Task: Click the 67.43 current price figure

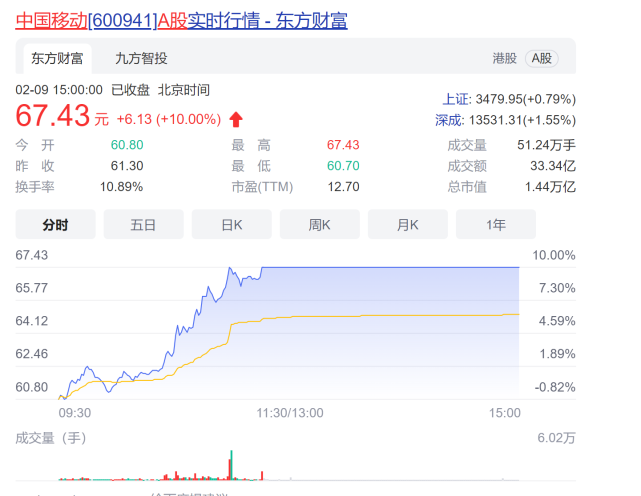Action: (52, 115)
